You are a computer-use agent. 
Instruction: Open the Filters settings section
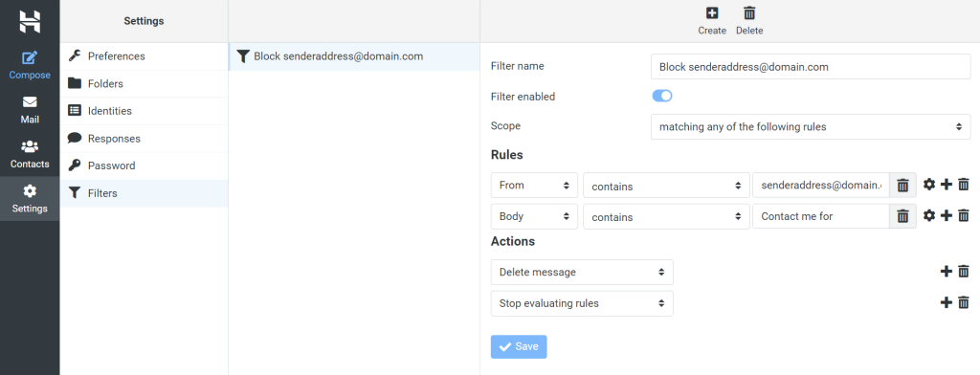144,194
